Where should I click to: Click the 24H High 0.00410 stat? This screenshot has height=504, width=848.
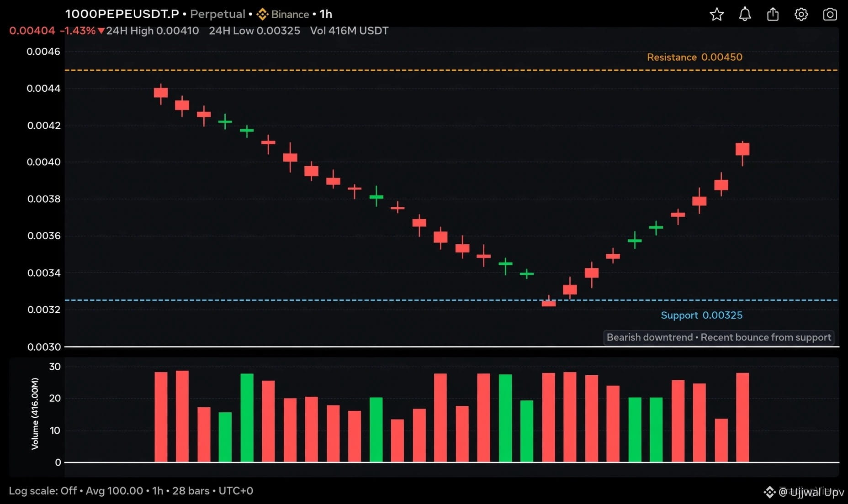click(153, 31)
